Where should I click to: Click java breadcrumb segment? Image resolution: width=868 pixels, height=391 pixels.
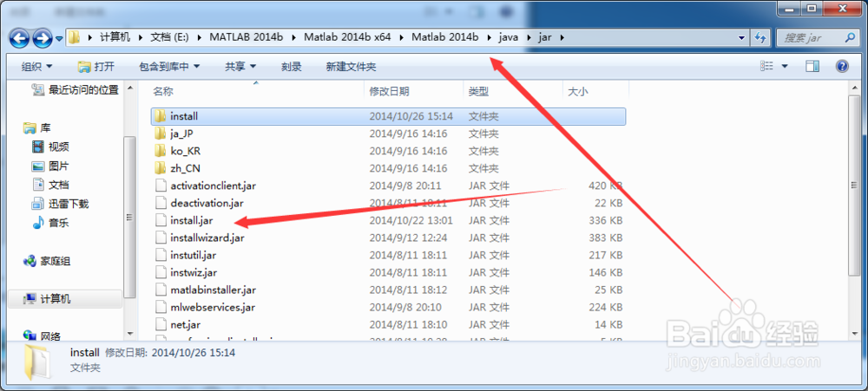point(508,37)
